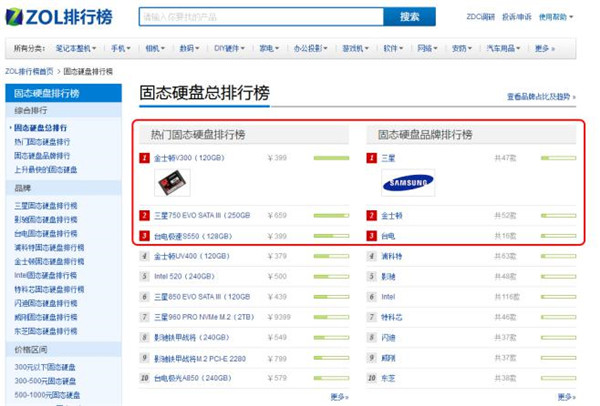The height and width of the screenshot is (406, 600).
Task: Open 金士顿固态硬盘排行榜 sidebar link
Action: tap(49, 261)
